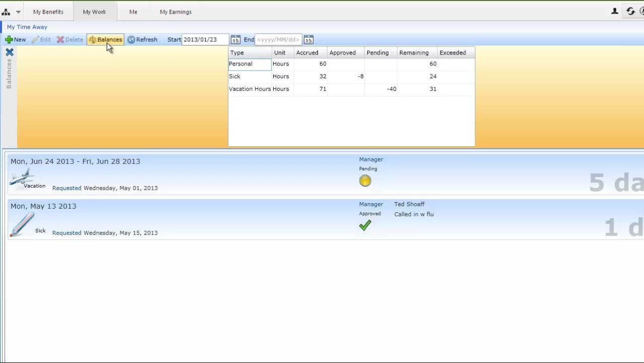Click the user profile icon

615,11
